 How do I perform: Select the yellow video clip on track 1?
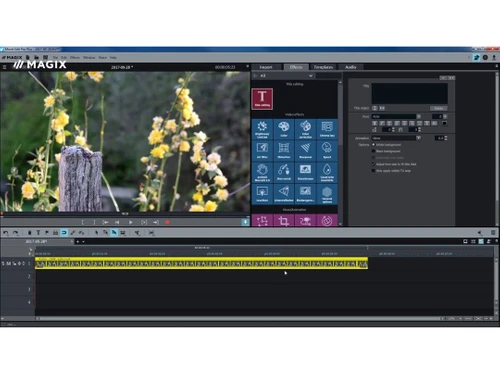click(x=201, y=263)
